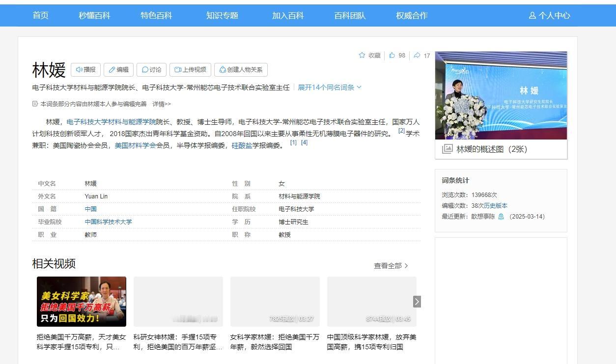Viewport: 616px width, 364px height.
Task: Click the next arrow on video carousel
Action: (417, 302)
